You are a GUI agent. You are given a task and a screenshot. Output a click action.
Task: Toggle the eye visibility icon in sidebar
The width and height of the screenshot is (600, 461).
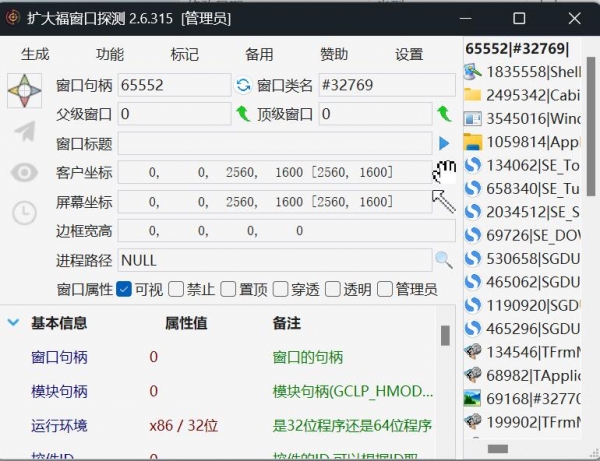tap(24, 172)
